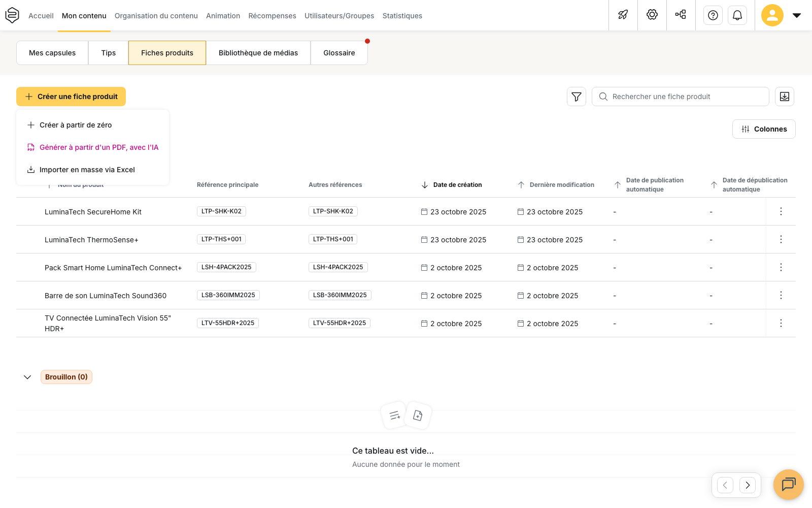Click the download export icon button
This screenshot has height=508, width=812.
click(785, 97)
